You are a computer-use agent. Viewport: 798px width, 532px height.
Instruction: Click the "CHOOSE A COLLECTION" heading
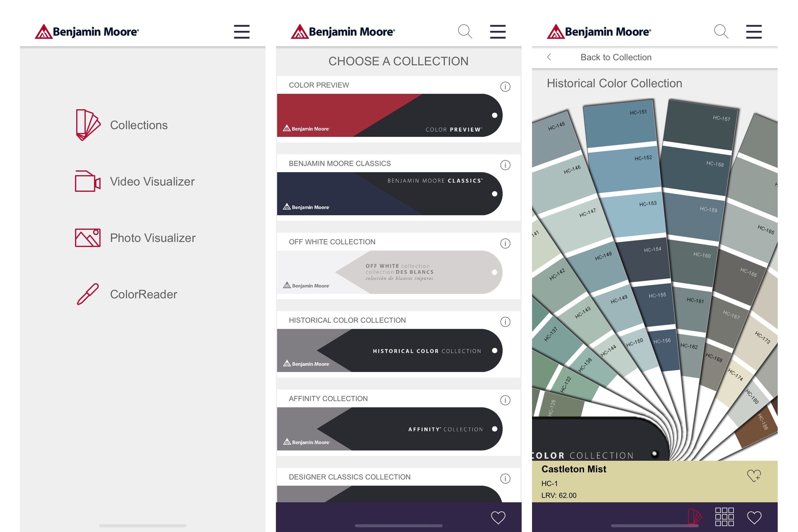coord(398,61)
